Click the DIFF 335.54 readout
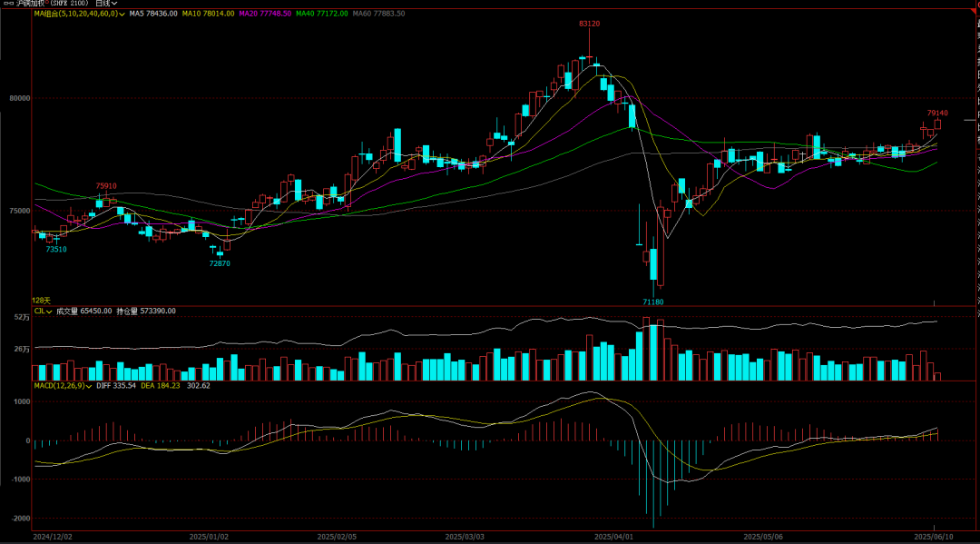980x544 pixels. pyautogui.click(x=116, y=386)
